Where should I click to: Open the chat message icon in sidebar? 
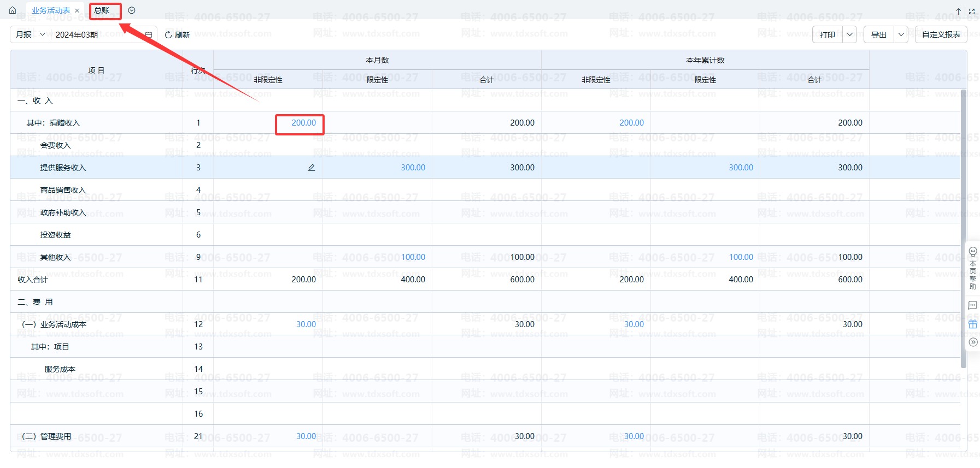click(x=973, y=305)
